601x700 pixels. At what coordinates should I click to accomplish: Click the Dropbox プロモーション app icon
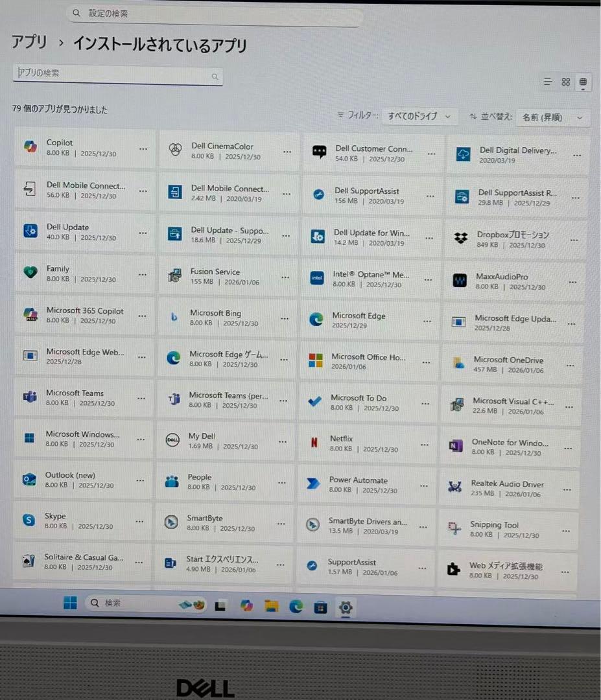click(x=460, y=237)
